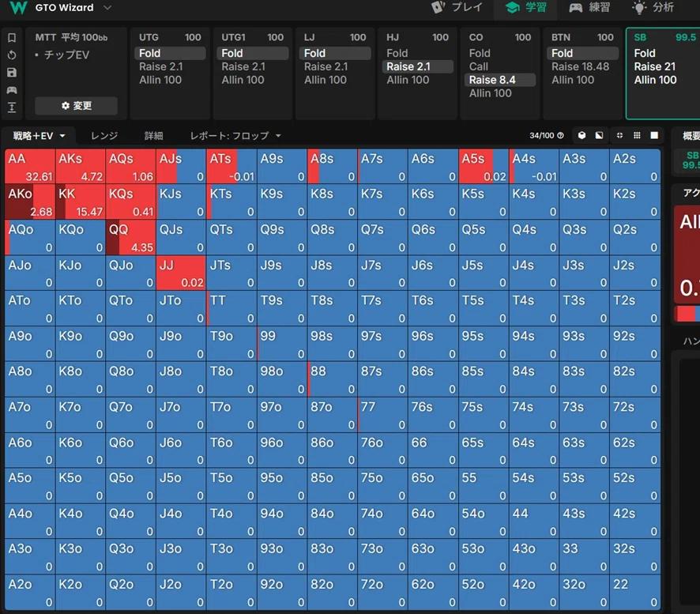The image size is (700, 614).
Task: Click the 65s hand cell
Action: pyautogui.click(x=484, y=450)
